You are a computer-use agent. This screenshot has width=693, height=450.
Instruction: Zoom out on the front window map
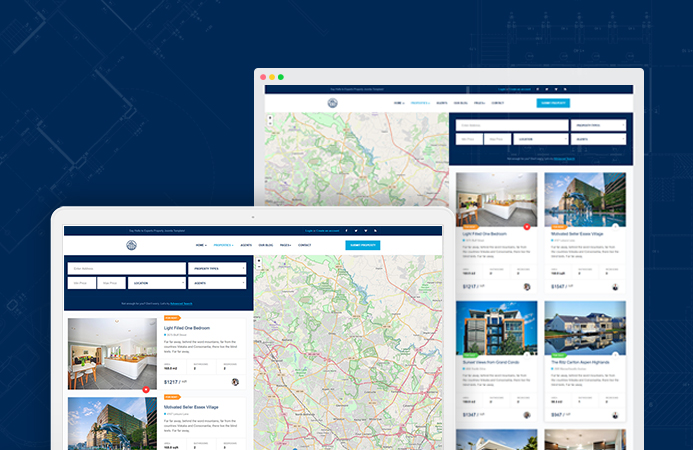coord(259,268)
